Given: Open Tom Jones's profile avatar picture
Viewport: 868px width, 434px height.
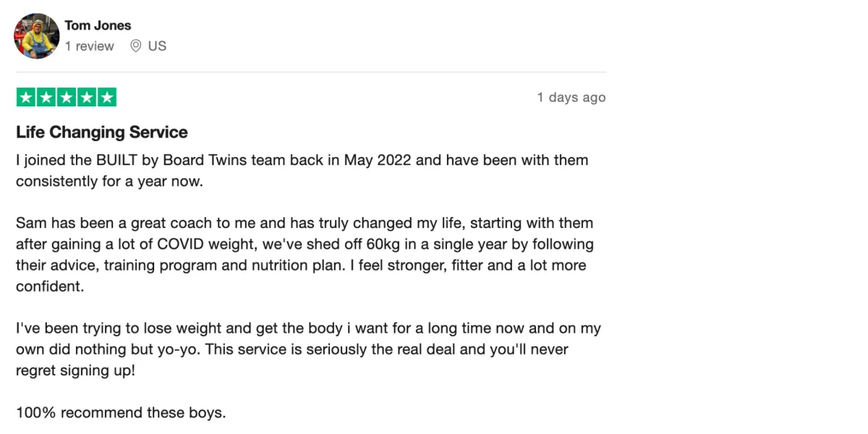Looking at the screenshot, I should (36, 35).
